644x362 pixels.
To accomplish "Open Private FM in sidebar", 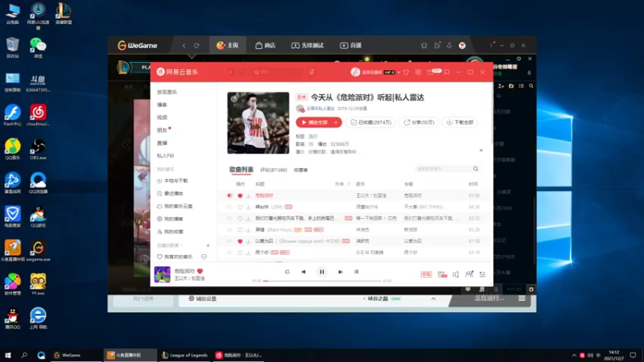I will click(166, 155).
